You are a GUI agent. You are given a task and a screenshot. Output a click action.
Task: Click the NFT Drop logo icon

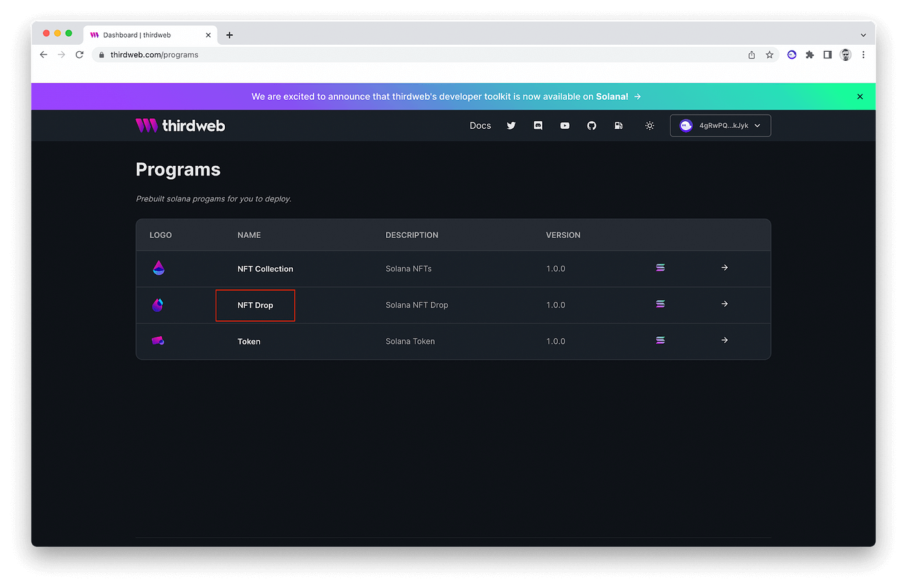point(157,304)
